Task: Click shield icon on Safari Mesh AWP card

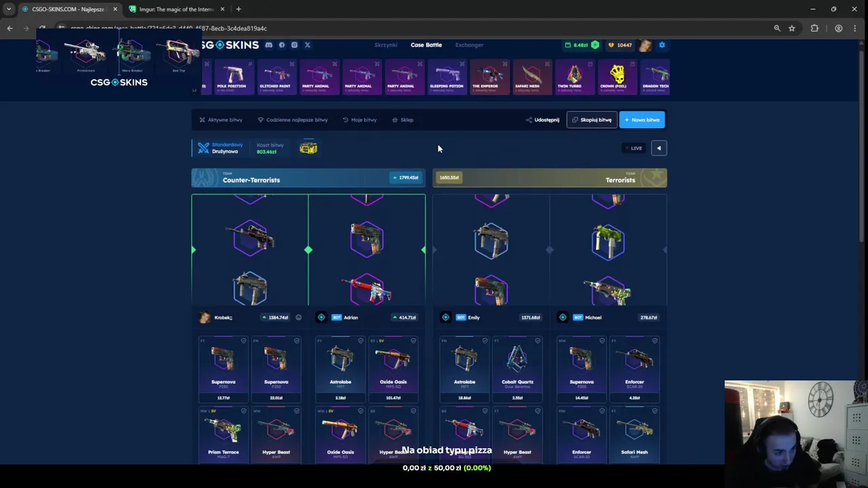Action: coord(654,411)
